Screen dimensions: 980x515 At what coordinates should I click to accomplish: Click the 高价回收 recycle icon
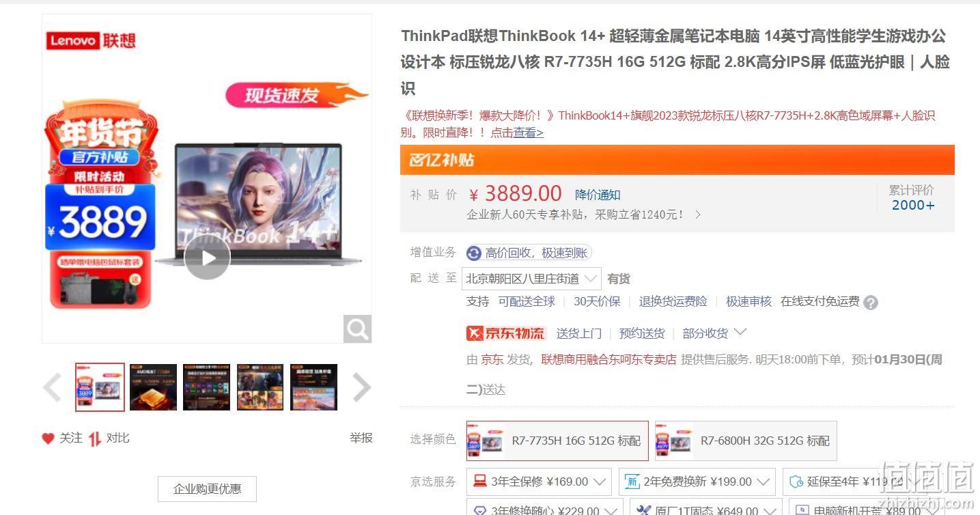pyautogui.click(x=474, y=253)
